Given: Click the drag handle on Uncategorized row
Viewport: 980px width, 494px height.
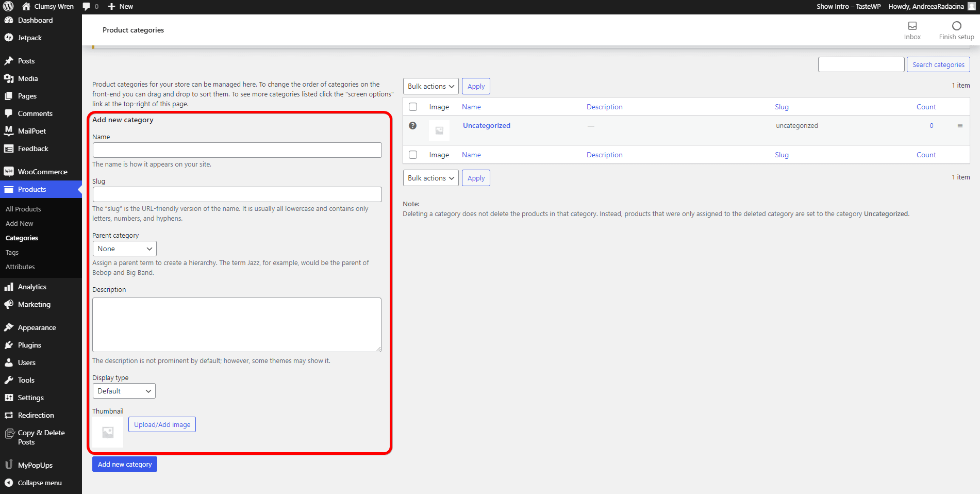Looking at the screenshot, I should pyautogui.click(x=960, y=125).
